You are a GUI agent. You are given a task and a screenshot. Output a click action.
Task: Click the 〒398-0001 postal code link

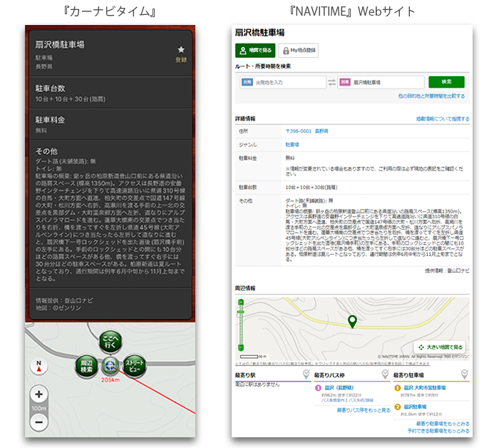pyautogui.click(x=299, y=131)
